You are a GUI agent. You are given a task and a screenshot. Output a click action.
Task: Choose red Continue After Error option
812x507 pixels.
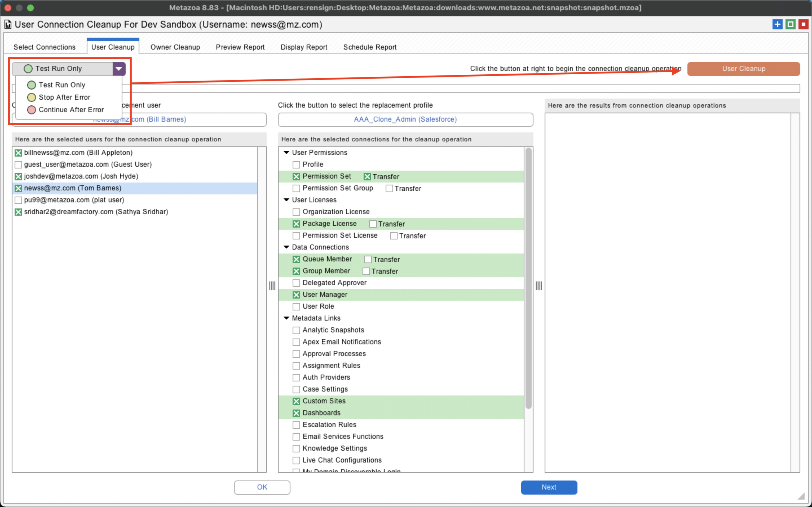pos(32,110)
